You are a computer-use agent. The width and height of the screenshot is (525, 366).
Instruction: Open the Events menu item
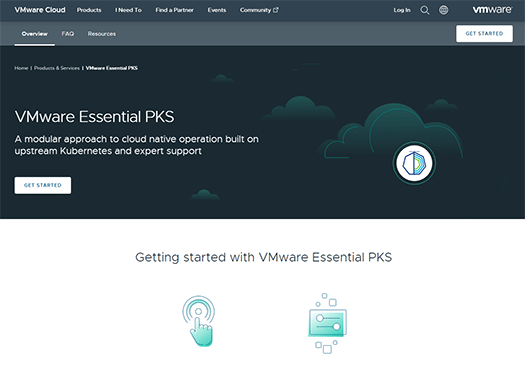coord(217,10)
